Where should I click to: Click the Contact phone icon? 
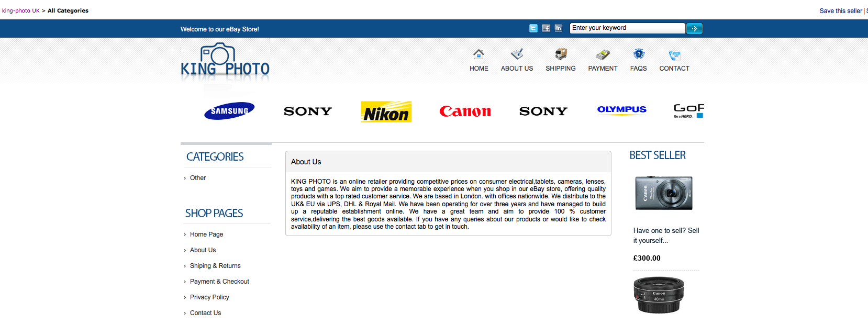(674, 55)
